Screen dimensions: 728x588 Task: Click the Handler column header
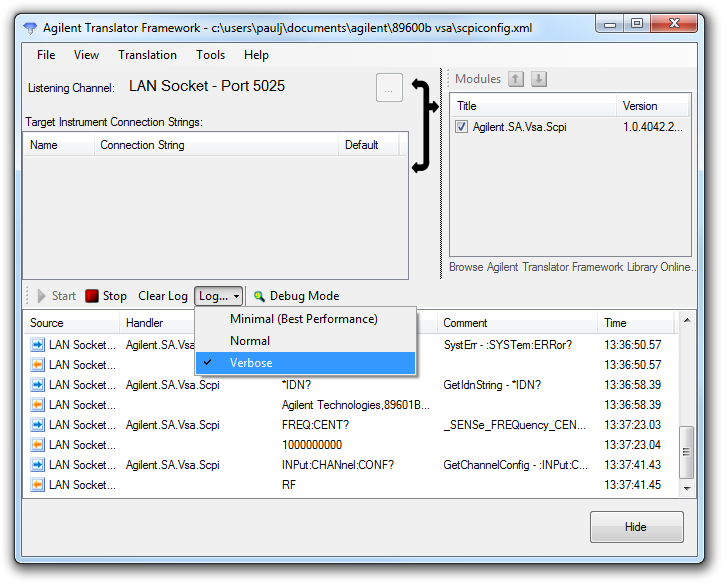pyautogui.click(x=157, y=323)
